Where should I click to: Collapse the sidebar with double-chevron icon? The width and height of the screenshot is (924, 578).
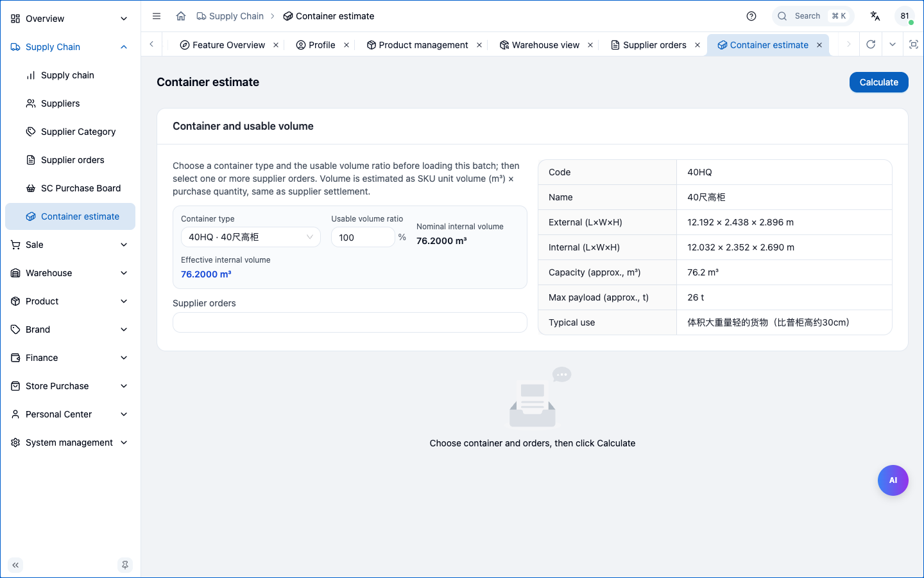coord(15,565)
